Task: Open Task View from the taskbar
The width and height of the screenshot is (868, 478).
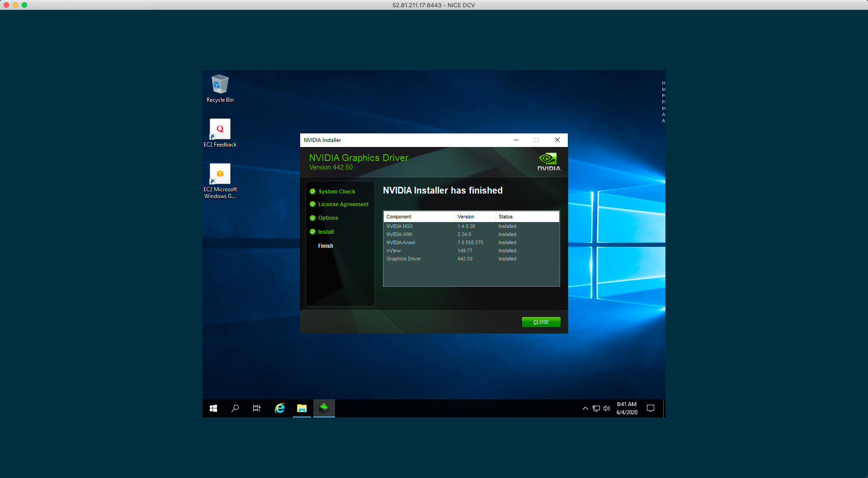Action: (x=257, y=408)
